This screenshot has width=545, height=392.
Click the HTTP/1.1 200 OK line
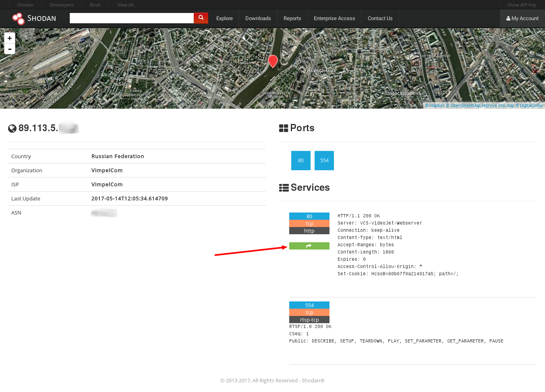pyautogui.click(x=358, y=216)
